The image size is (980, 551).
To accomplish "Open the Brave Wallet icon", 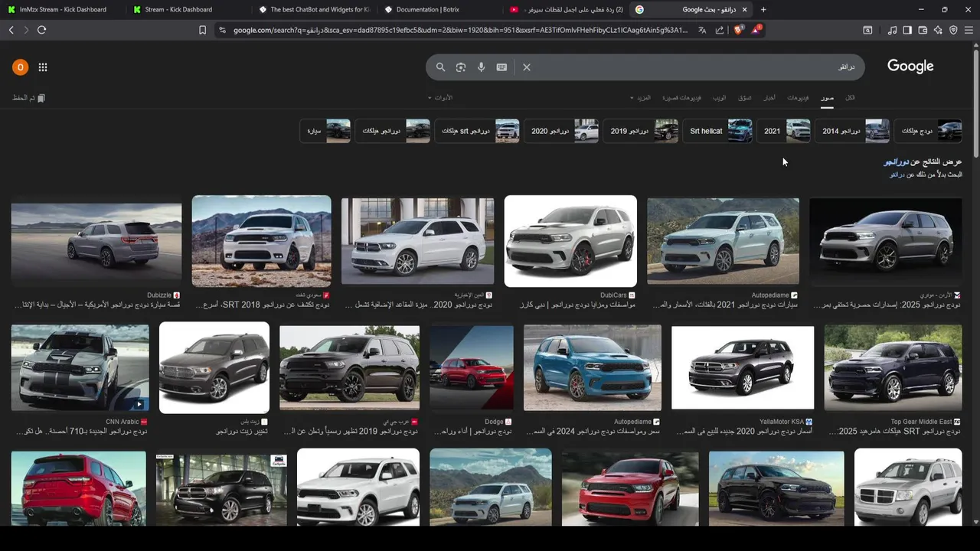I will pyautogui.click(x=923, y=30).
